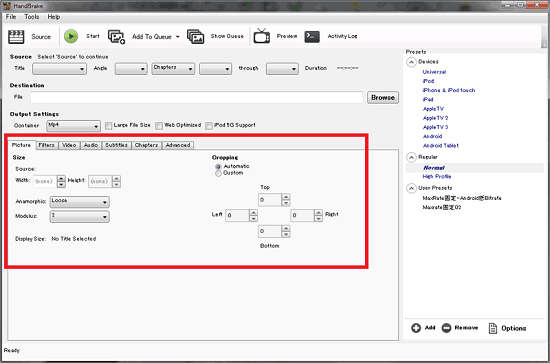Open the Container Mp4 dropdown
Viewport: 550px width, 363px height.
(x=73, y=126)
